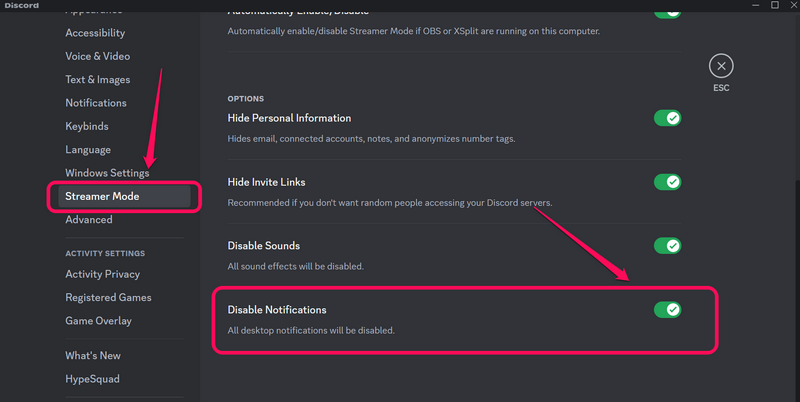This screenshot has height=402, width=800.
Task: Open Text & Images settings
Action: (98, 80)
